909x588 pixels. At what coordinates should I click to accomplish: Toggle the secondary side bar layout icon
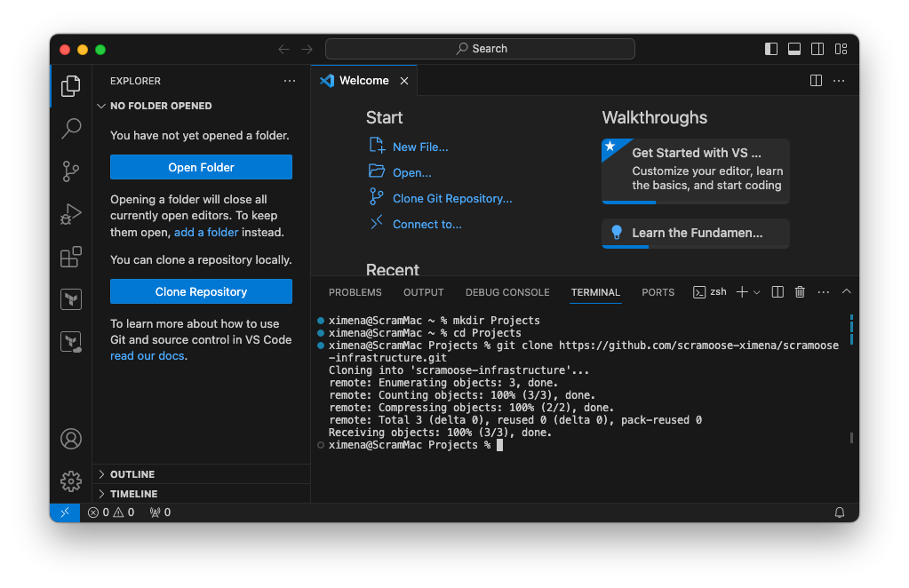pyautogui.click(x=817, y=49)
